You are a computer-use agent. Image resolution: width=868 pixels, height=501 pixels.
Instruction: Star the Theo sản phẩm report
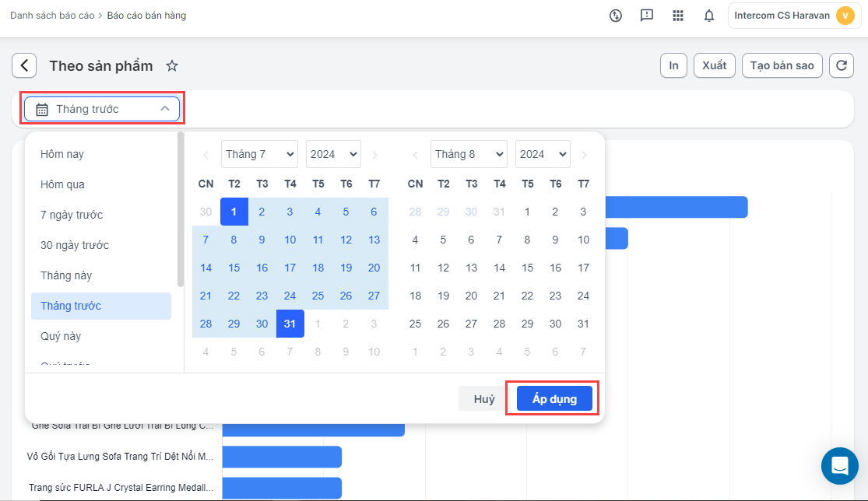172,66
